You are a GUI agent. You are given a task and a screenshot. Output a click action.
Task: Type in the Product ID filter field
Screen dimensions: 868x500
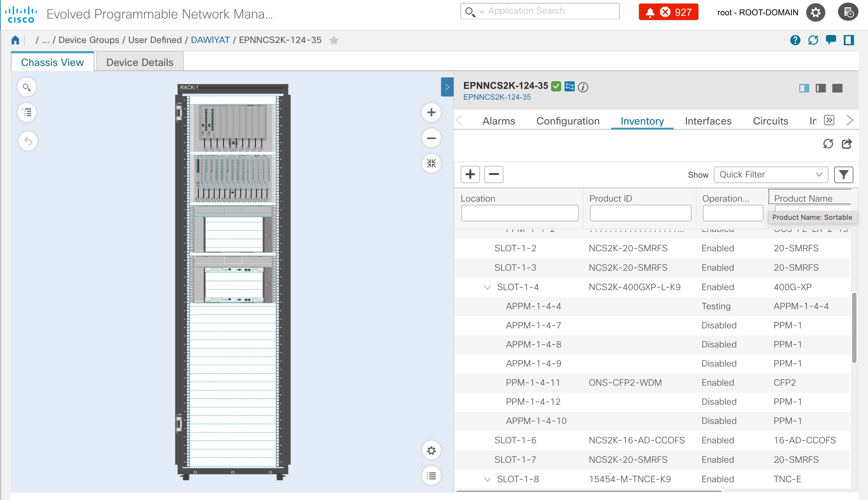tap(640, 213)
